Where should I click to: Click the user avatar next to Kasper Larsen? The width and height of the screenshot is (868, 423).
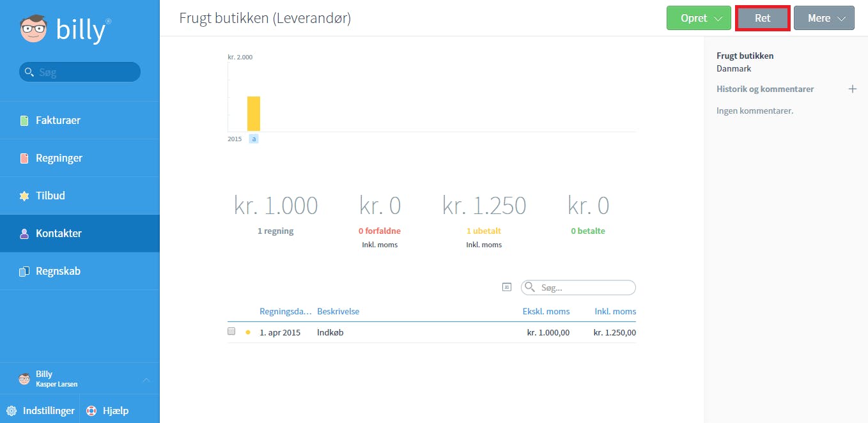pos(24,379)
